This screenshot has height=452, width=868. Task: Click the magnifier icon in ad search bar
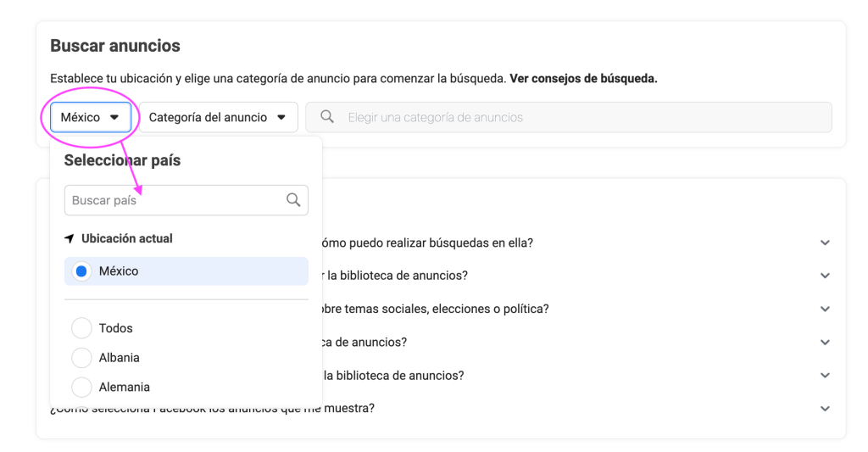pos(327,117)
